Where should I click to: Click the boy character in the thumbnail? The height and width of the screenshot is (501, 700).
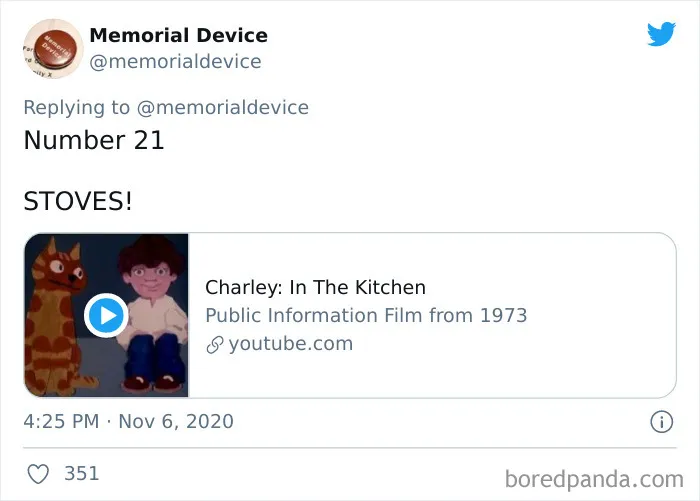pos(153,313)
